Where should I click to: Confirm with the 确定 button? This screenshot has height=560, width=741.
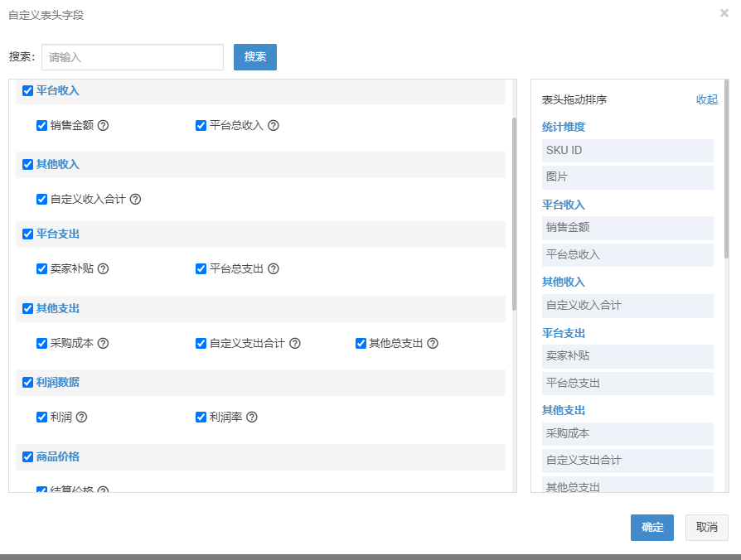[x=651, y=528]
